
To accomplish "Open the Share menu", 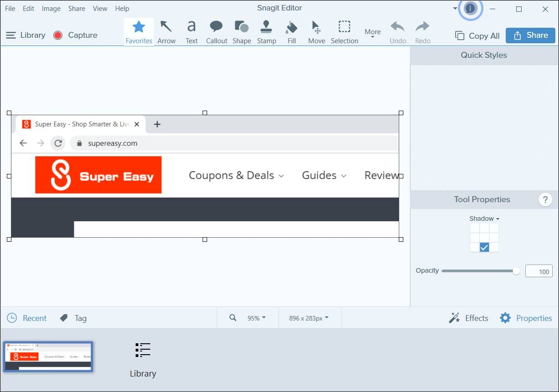I will coord(76,8).
